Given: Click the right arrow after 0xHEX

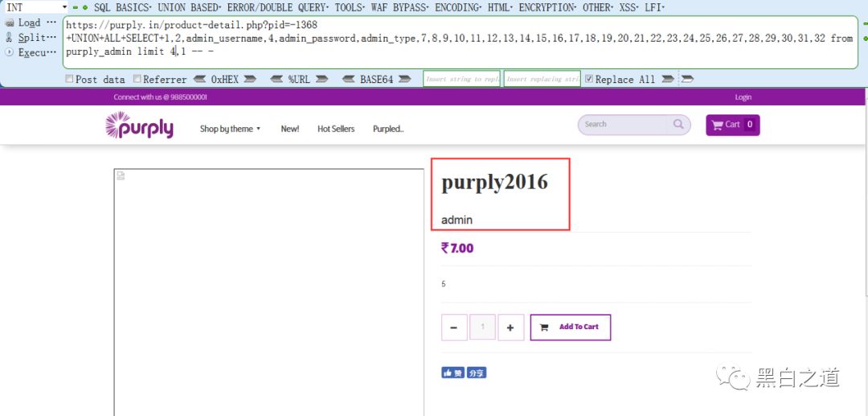Looking at the screenshot, I should pos(250,79).
